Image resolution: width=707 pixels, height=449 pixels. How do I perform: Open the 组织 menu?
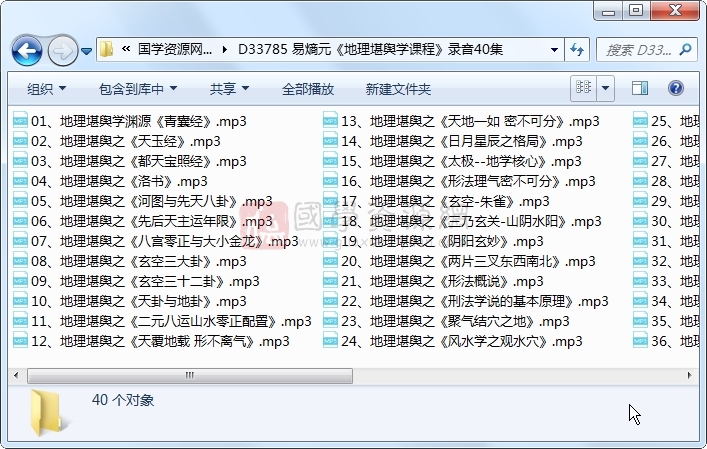point(46,88)
